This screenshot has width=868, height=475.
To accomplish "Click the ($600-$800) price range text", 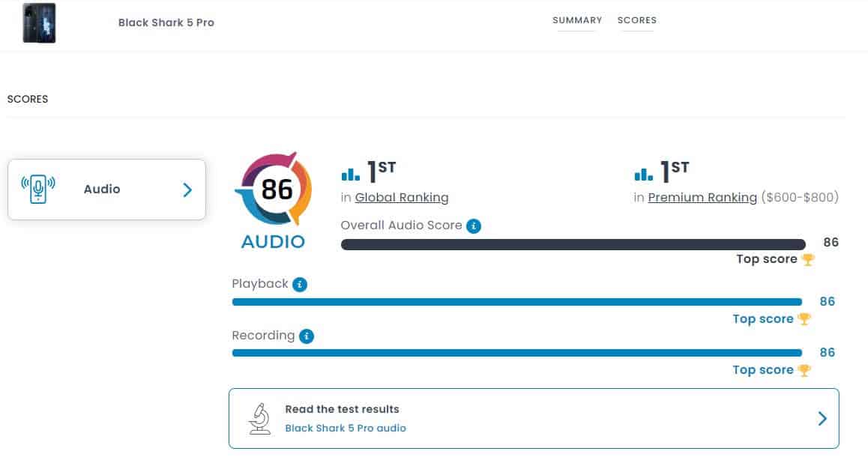I will click(x=800, y=198).
